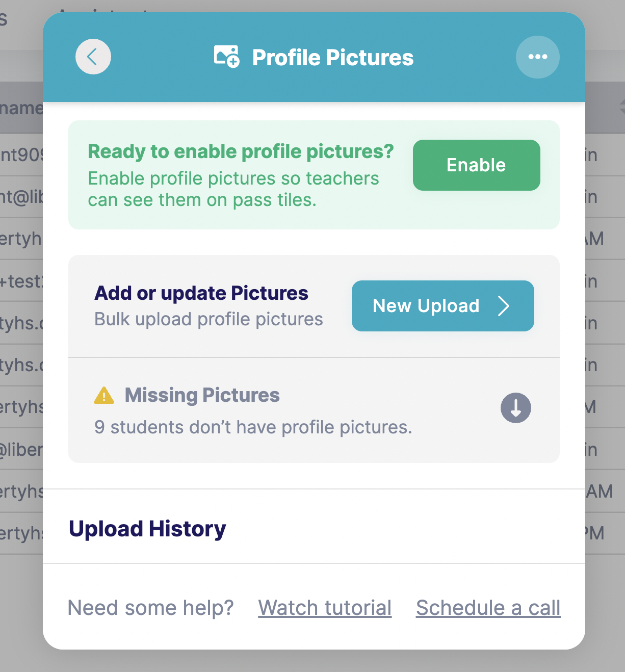This screenshot has height=672, width=625.
Task: Select the Missing Pictures heading
Action: [x=202, y=395]
